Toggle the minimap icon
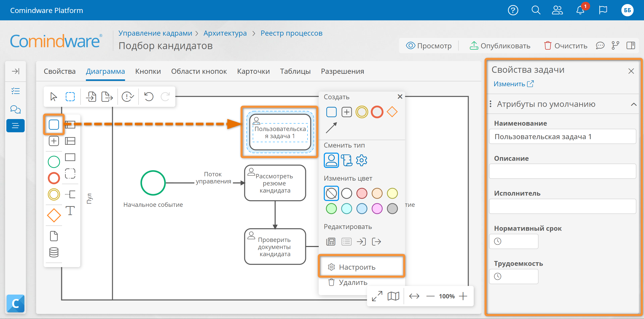This screenshot has width=644, height=319. [x=393, y=296]
